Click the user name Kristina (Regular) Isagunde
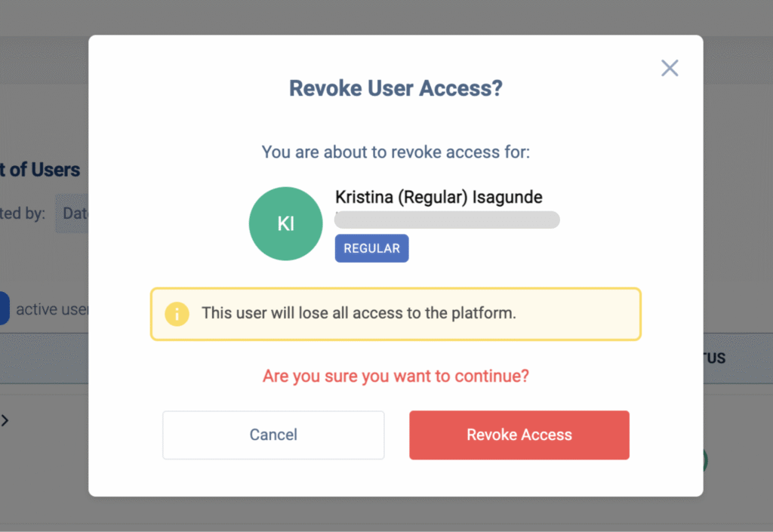The height and width of the screenshot is (532, 773). point(439,198)
